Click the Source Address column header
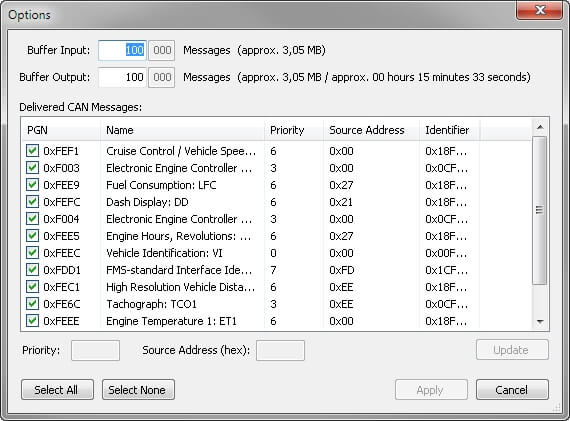This screenshot has width=570, height=421. 371,130
